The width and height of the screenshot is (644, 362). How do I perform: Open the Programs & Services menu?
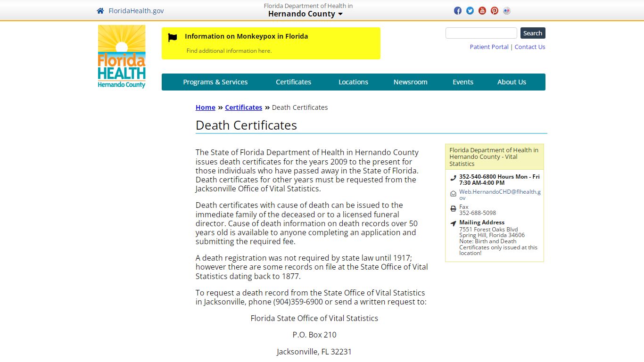click(215, 82)
